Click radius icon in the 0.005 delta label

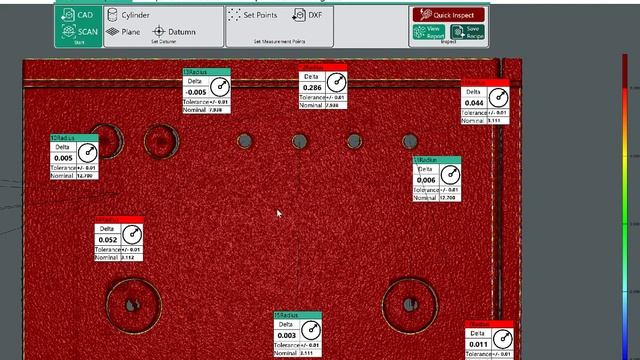coord(87,153)
